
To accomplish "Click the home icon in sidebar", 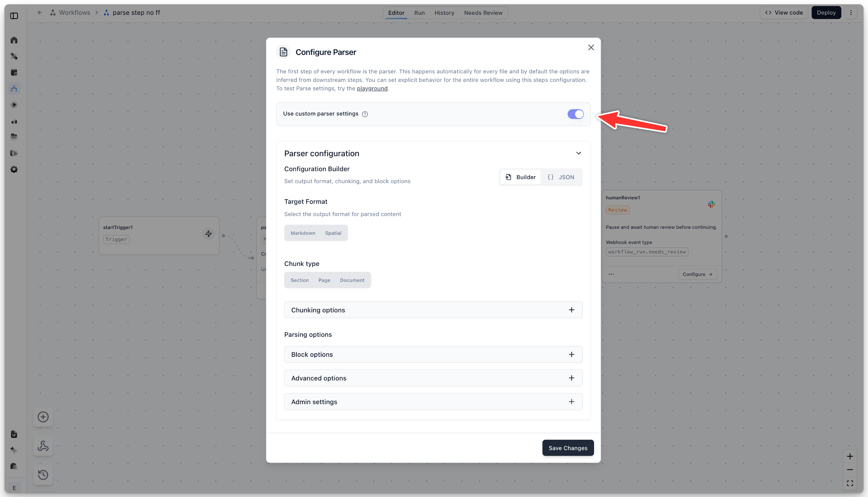I will point(14,40).
